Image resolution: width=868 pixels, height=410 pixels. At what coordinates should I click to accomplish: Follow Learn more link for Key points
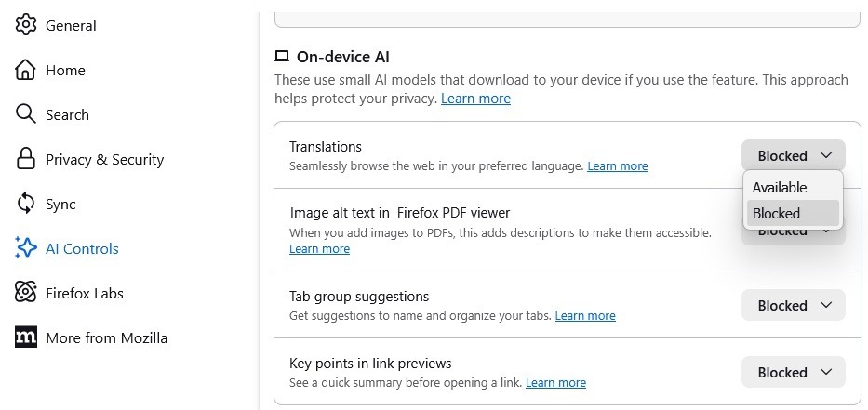[x=555, y=383]
